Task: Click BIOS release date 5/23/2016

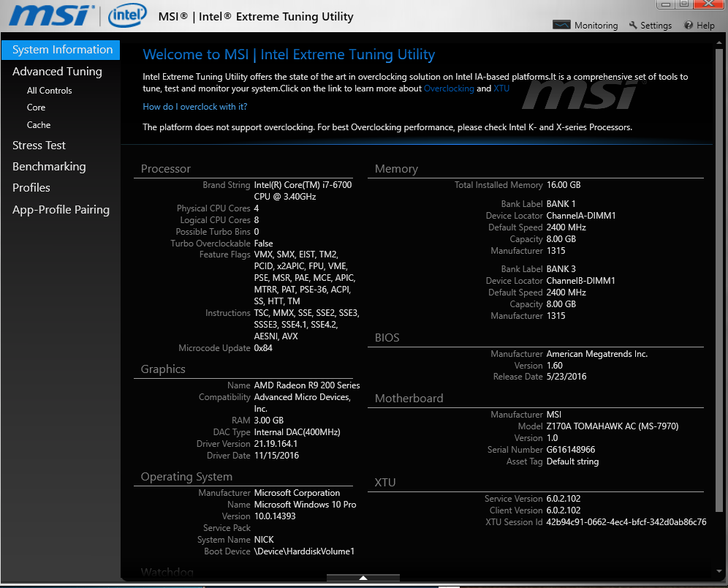Action: click(x=566, y=377)
